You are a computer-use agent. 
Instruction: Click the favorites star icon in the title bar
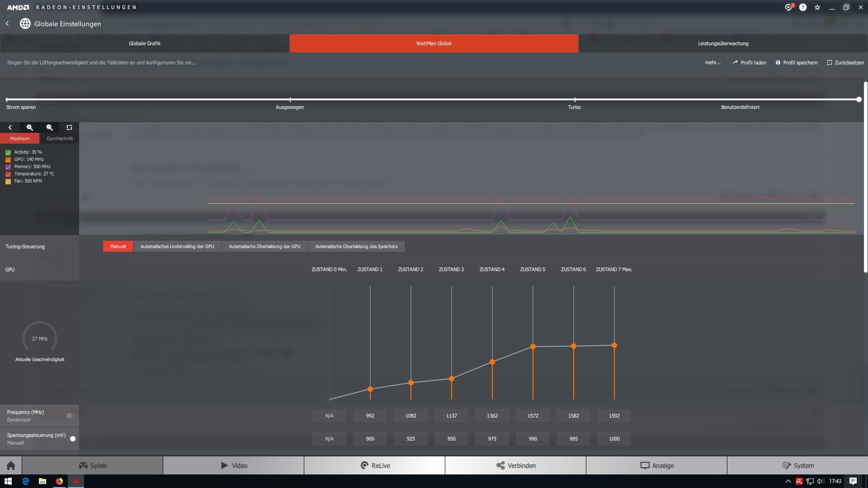(817, 7)
